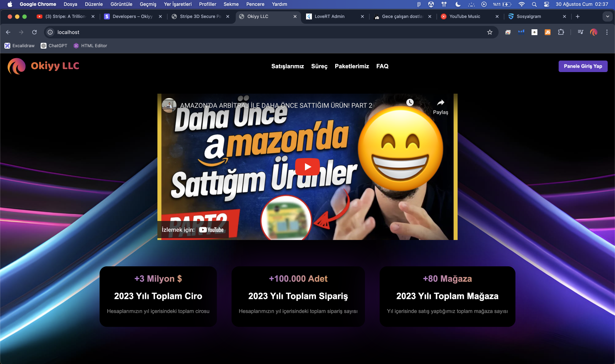Open the video channel avatar

click(x=169, y=105)
